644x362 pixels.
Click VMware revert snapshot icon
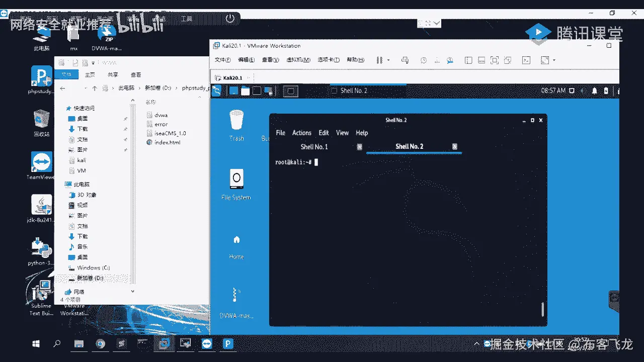point(437,60)
